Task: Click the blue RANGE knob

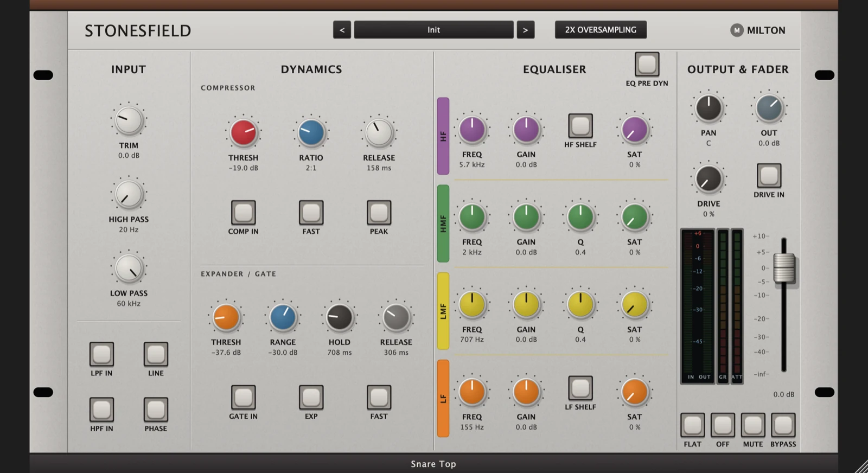Action: pyautogui.click(x=283, y=317)
